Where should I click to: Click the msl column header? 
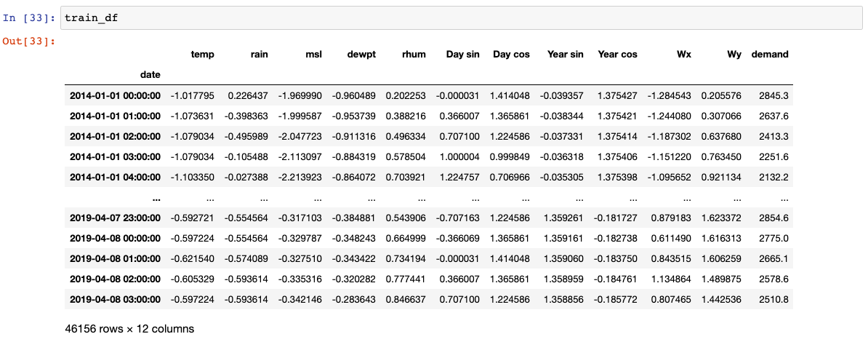[314, 55]
